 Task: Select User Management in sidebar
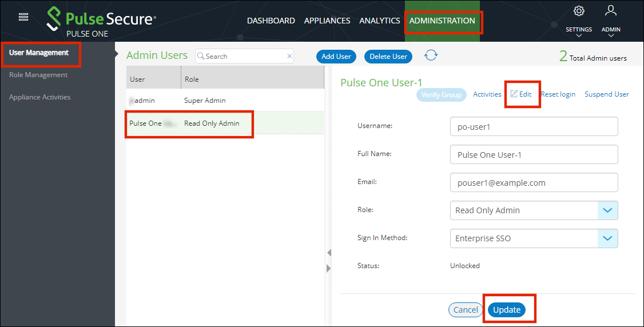pos(39,53)
